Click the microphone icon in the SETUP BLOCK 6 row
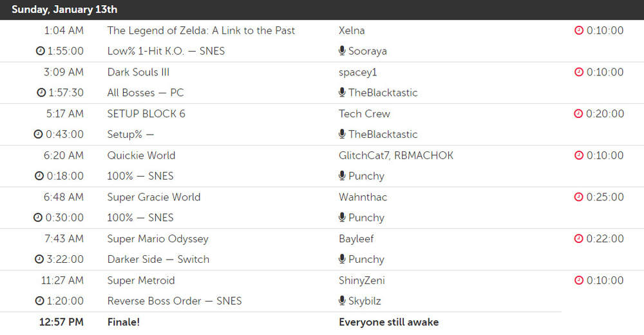This screenshot has height=335, width=644. pos(342,134)
